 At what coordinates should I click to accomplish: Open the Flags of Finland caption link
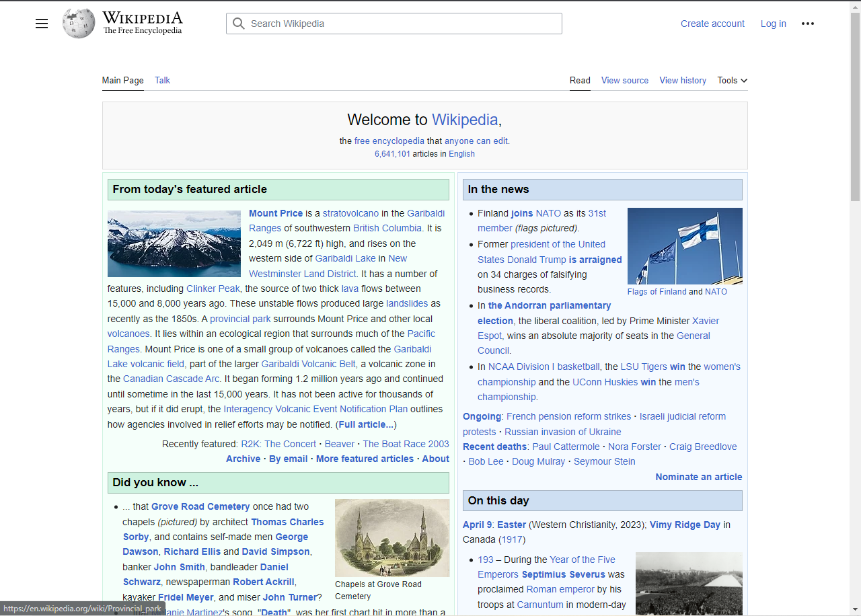point(657,292)
